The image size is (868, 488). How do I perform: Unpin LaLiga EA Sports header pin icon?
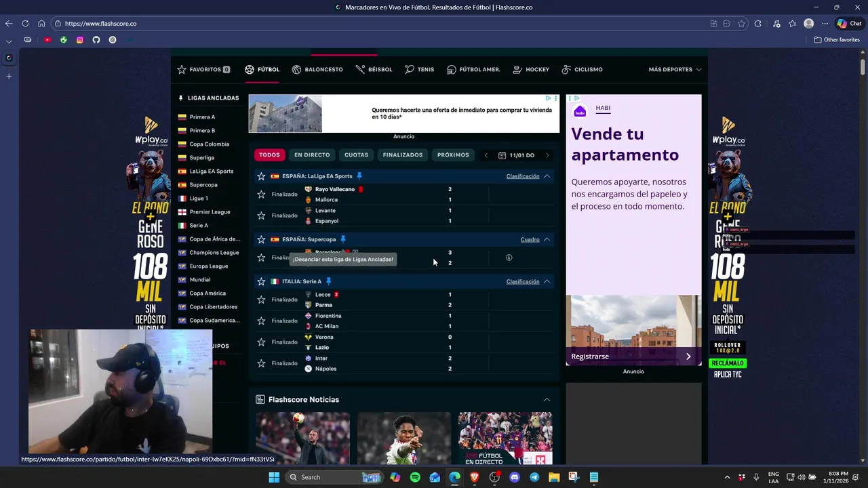coord(359,176)
